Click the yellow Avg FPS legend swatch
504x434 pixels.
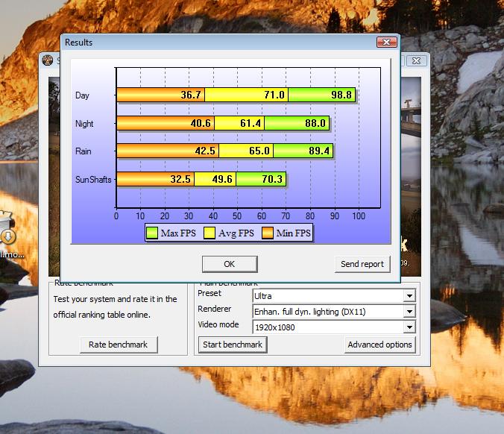coord(210,233)
